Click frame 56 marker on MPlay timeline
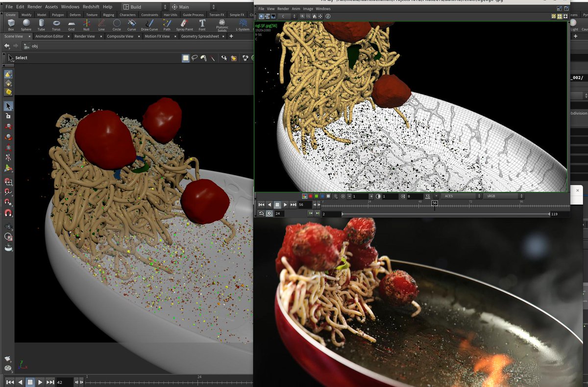Viewport: 588px width, 387px height. tap(434, 203)
